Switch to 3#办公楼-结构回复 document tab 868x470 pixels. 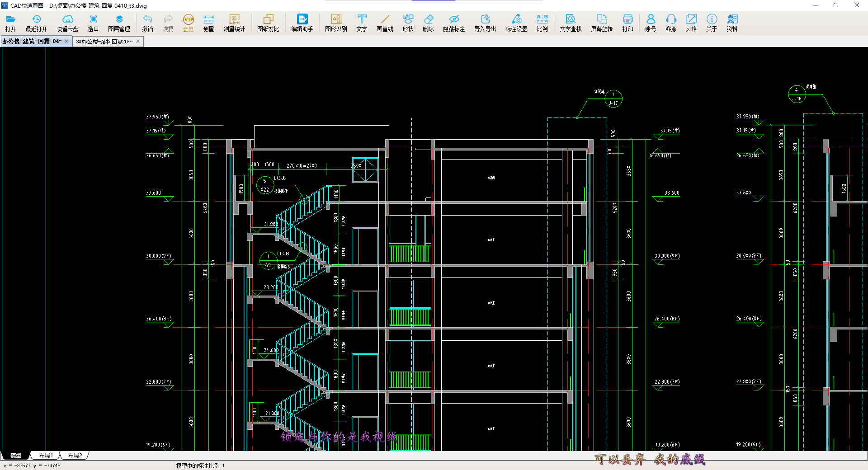[104, 41]
